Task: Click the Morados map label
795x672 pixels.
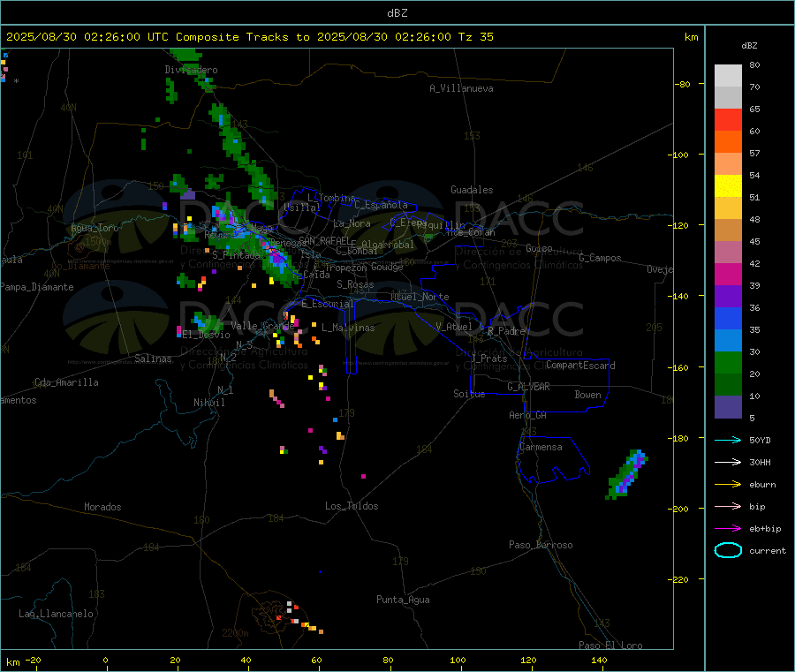Action: pyautogui.click(x=102, y=507)
